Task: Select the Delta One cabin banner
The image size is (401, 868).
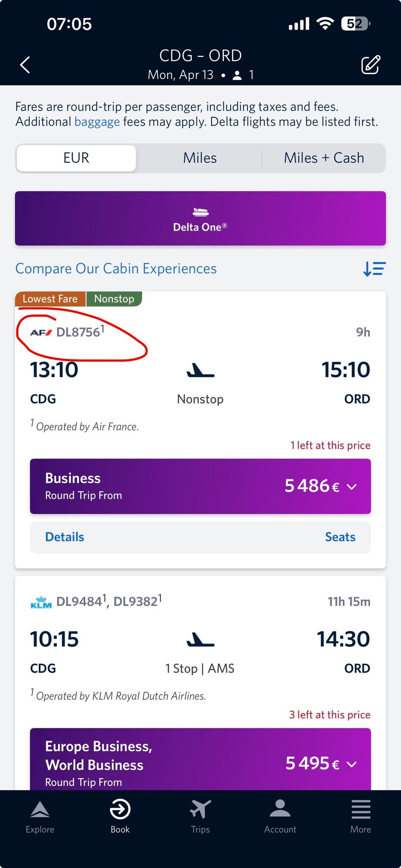Action: click(200, 219)
